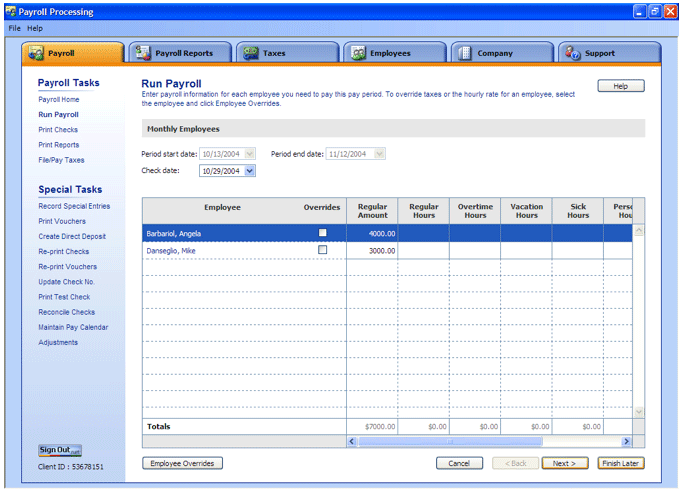Open the File menu
Image resolution: width=682 pixels, height=493 pixels.
tap(14, 28)
